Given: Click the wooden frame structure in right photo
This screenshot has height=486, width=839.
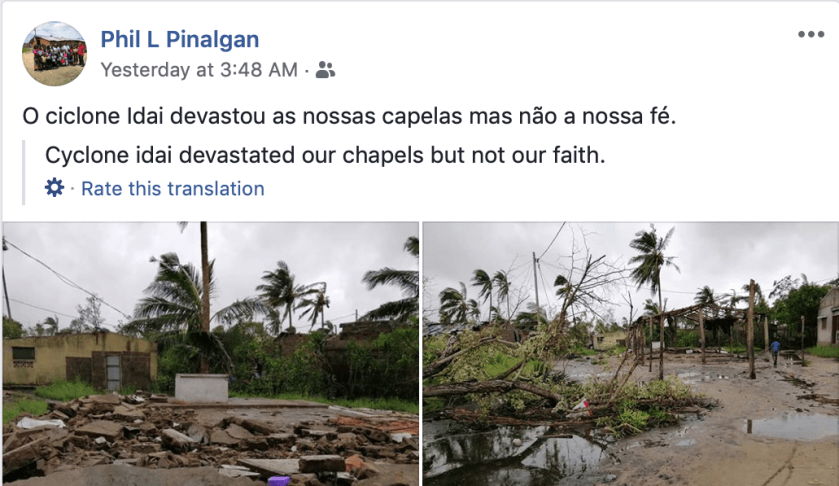Looking at the screenshot, I should (x=700, y=325).
